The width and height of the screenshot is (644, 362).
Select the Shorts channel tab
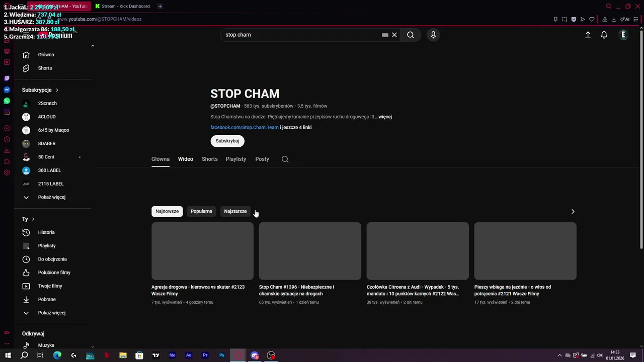point(210,159)
